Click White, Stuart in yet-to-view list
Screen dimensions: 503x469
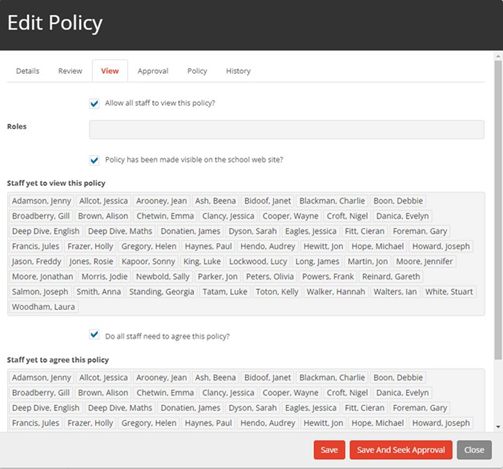(x=449, y=292)
